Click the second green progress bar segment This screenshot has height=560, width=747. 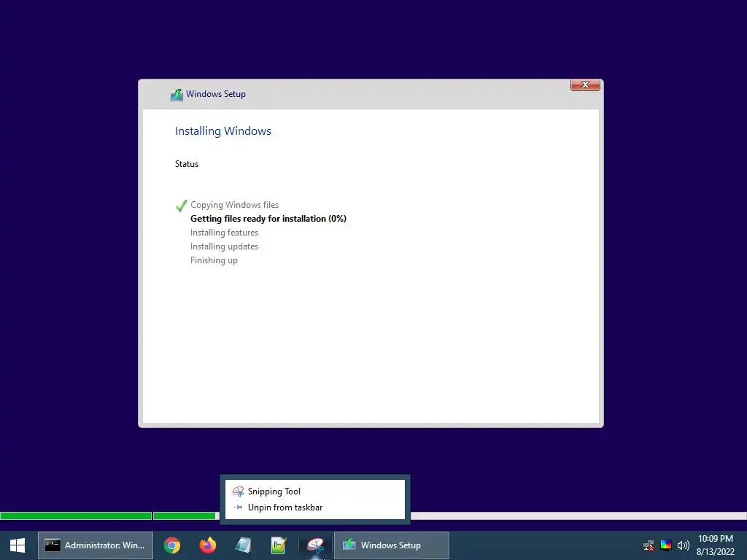point(185,516)
